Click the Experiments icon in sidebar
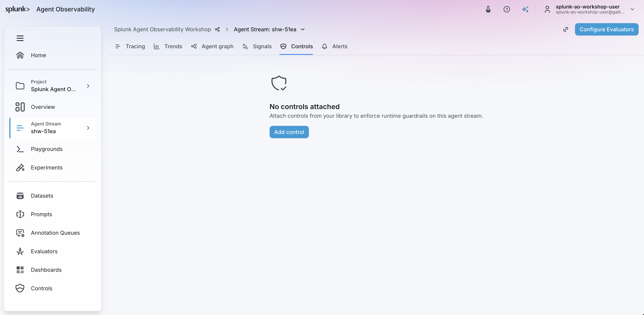 pyautogui.click(x=20, y=168)
